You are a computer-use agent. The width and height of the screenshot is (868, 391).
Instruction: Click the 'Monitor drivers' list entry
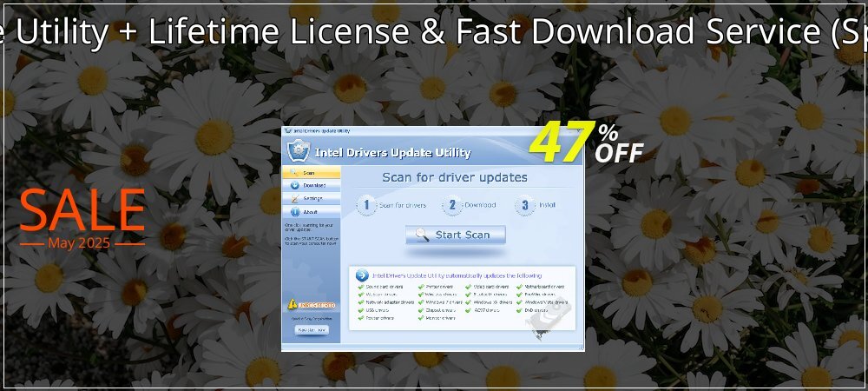(437, 318)
